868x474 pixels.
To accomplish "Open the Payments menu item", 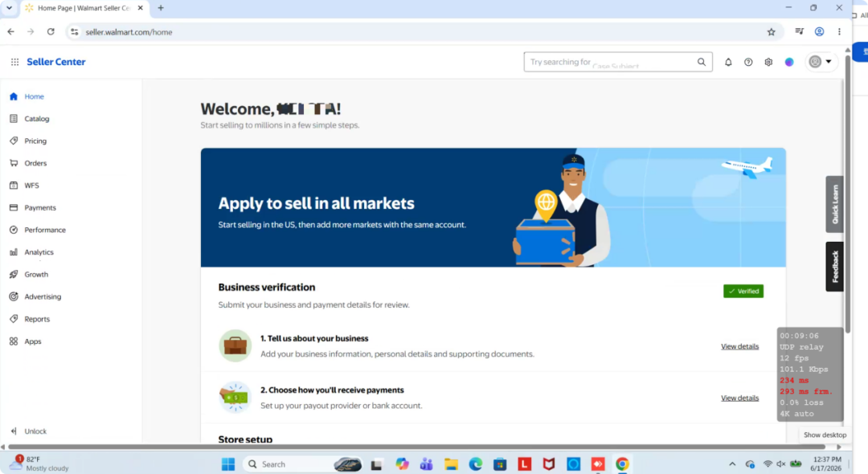I will (x=40, y=207).
